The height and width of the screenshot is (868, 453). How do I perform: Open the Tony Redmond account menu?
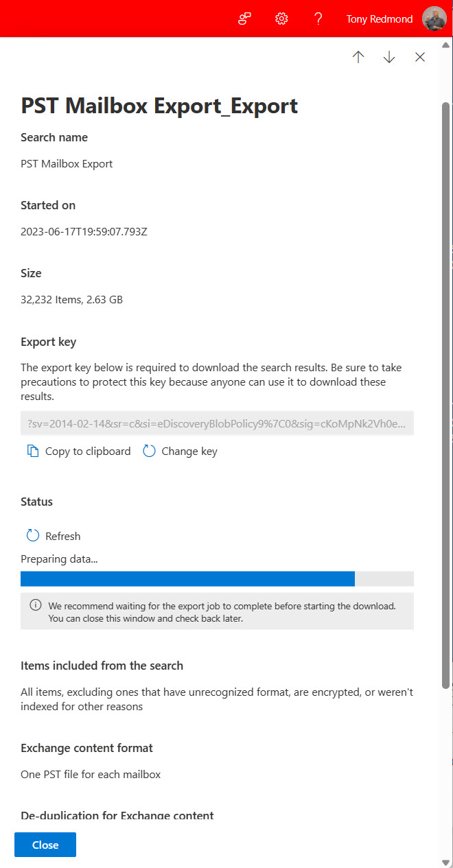pyautogui.click(x=380, y=19)
